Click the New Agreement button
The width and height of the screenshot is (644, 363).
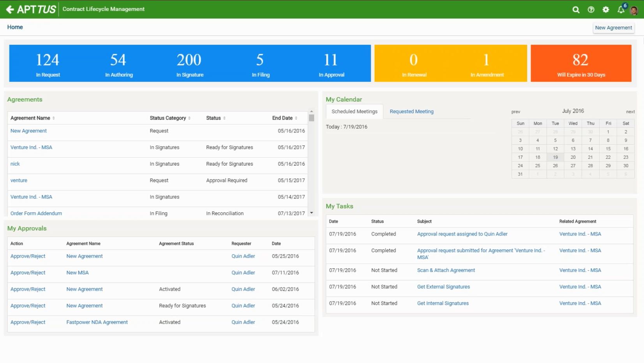613,28
